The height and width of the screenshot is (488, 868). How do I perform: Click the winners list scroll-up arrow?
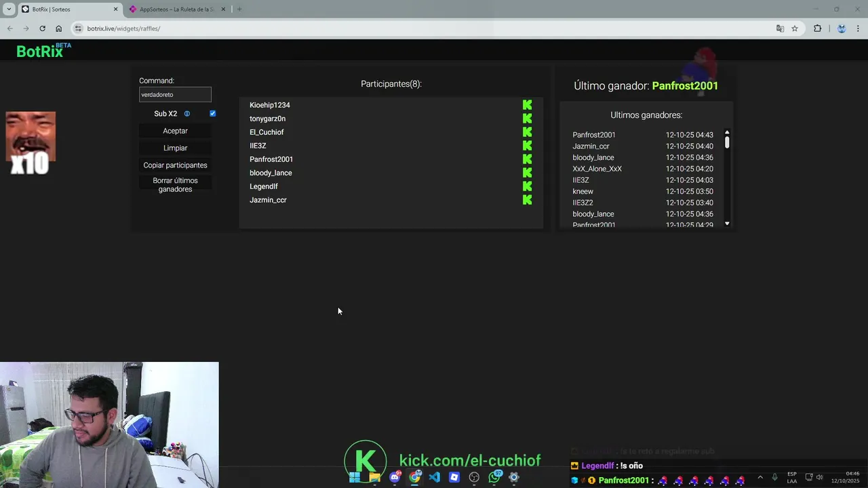point(727,132)
